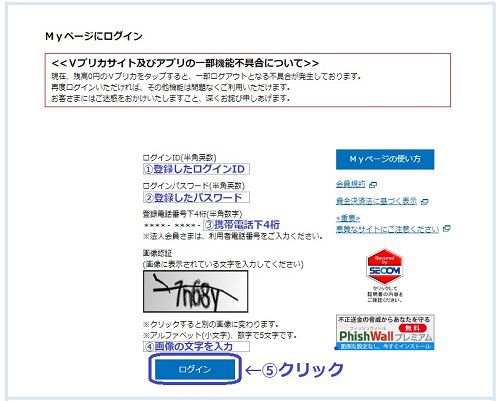Viewport: 500px width, 401px height.
Task: Click the ログインID input field
Action: 196,169
